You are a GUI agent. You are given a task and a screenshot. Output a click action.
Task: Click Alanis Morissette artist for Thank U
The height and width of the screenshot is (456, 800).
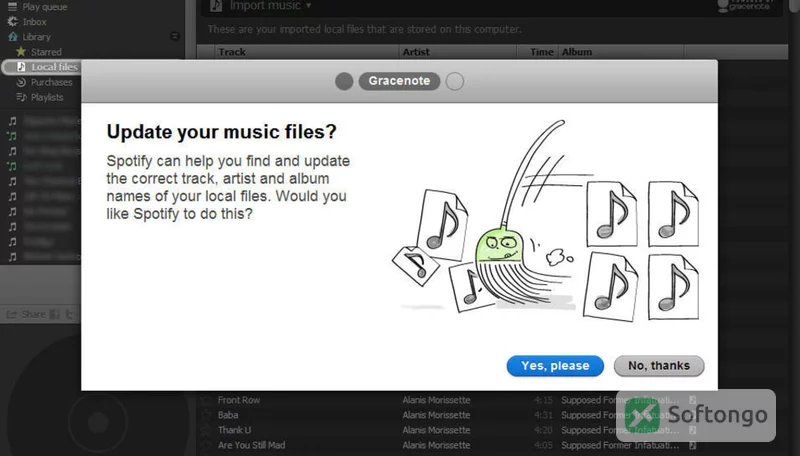(436, 430)
